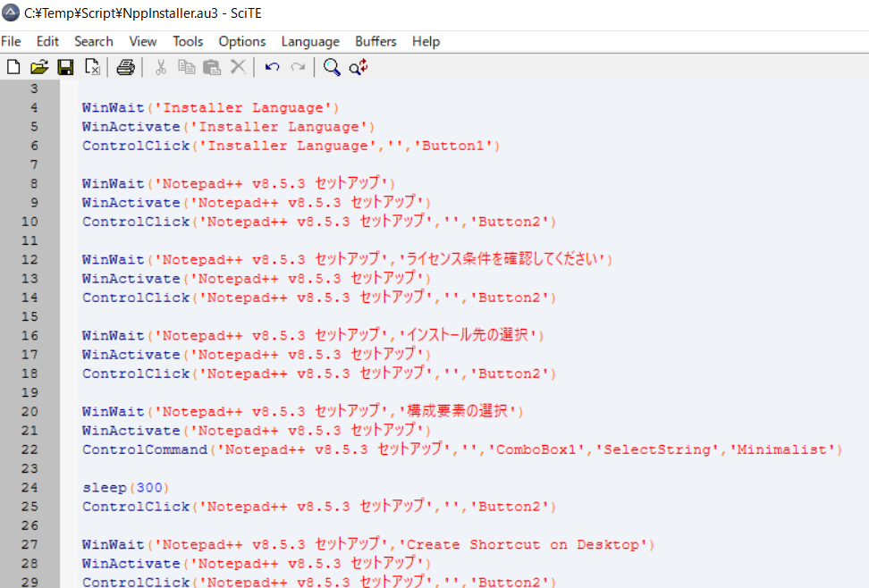Save the script with the floppy disk icon
The image size is (869, 588).
65,67
